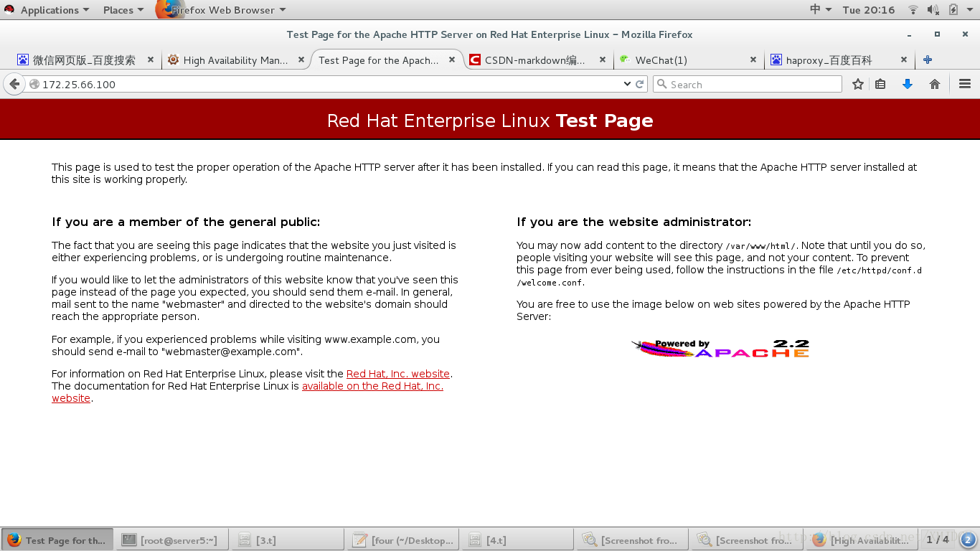This screenshot has height=551, width=980.
Task: Click the notification count bubble in the bottom panel
Action: [x=968, y=540]
